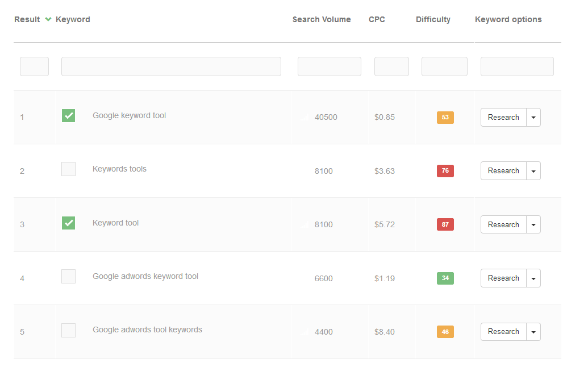Check the Keywords tools checkbox

pyautogui.click(x=68, y=169)
